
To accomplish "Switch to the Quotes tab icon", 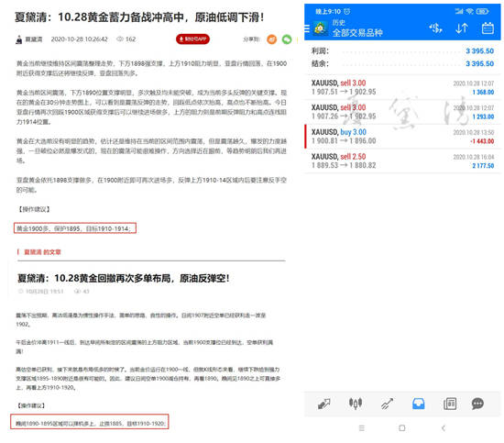I will (x=324, y=404).
